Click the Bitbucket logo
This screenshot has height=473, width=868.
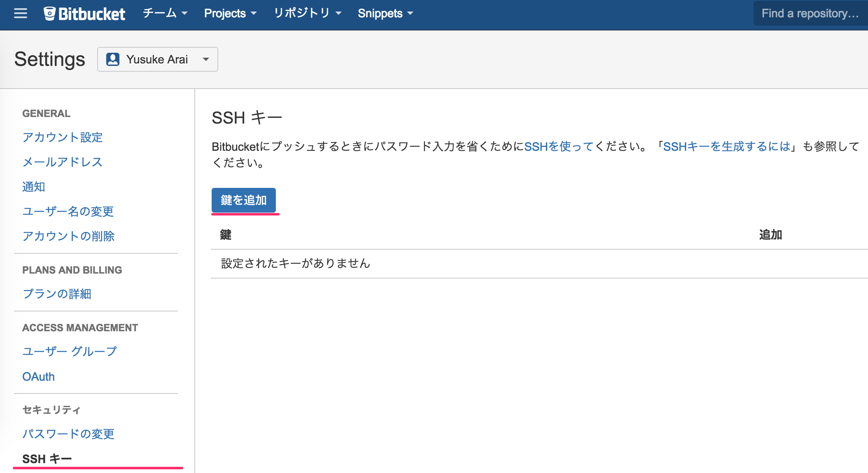84,14
